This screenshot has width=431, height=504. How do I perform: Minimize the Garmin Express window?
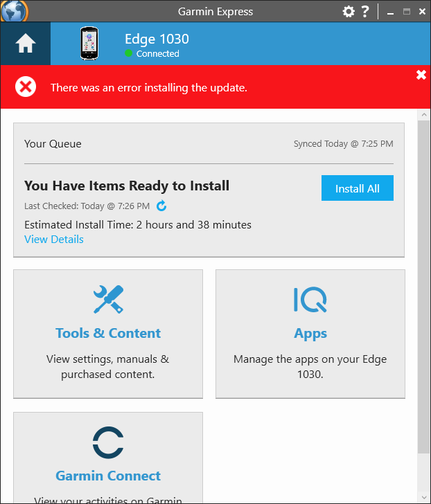[391, 12]
